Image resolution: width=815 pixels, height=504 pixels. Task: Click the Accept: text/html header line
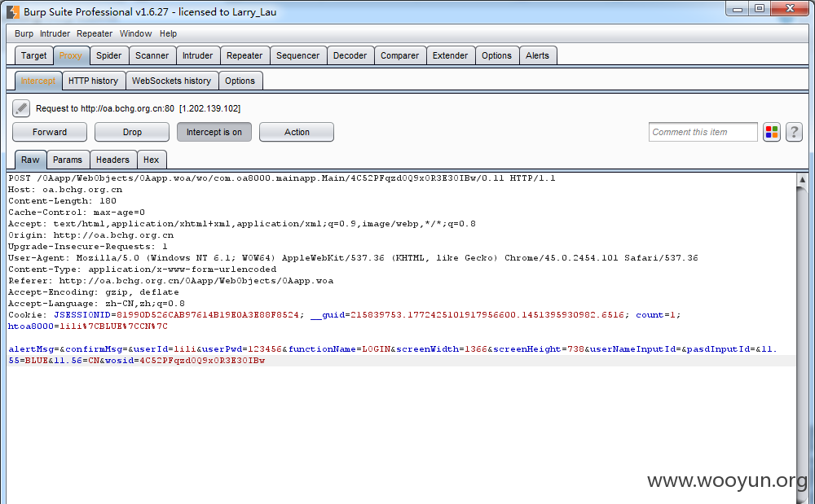pos(242,224)
